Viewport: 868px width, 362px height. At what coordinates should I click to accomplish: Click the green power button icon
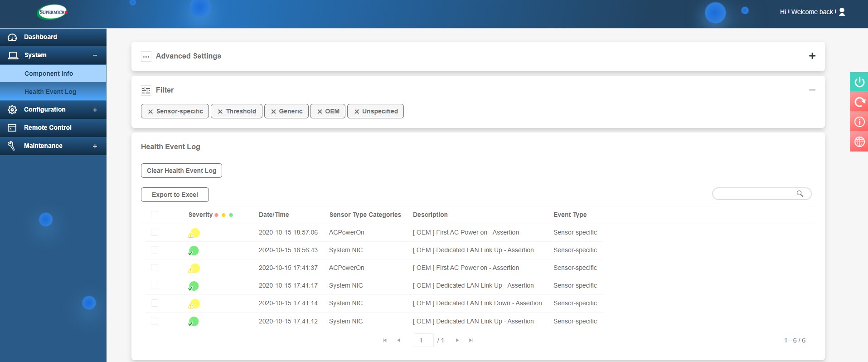tap(859, 82)
